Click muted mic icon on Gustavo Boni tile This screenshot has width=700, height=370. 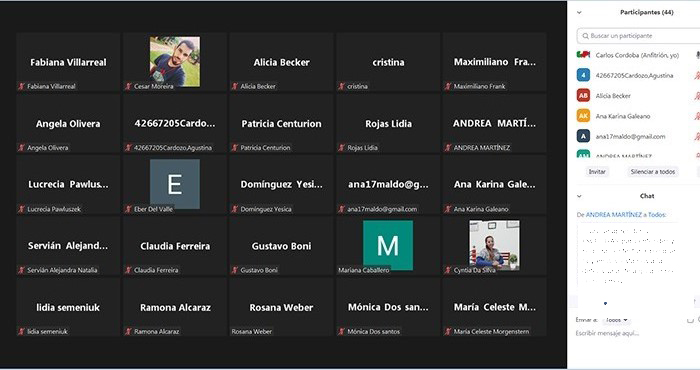point(234,270)
